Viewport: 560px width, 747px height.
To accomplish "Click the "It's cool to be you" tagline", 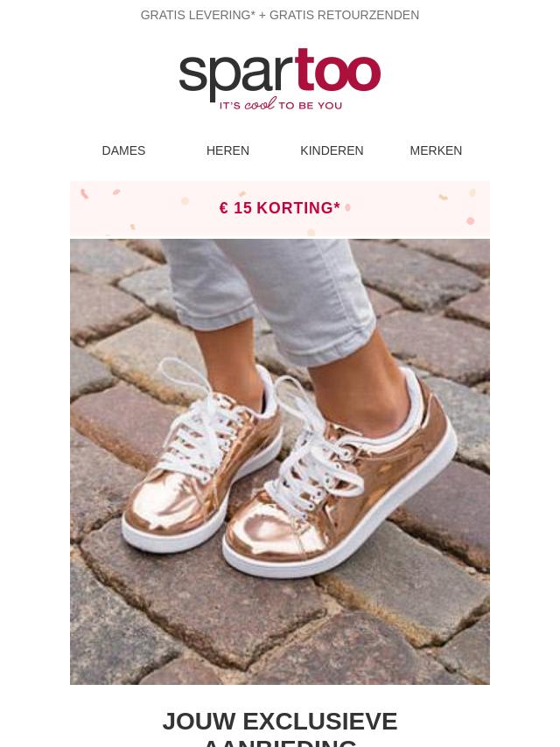I will point(280,104).
